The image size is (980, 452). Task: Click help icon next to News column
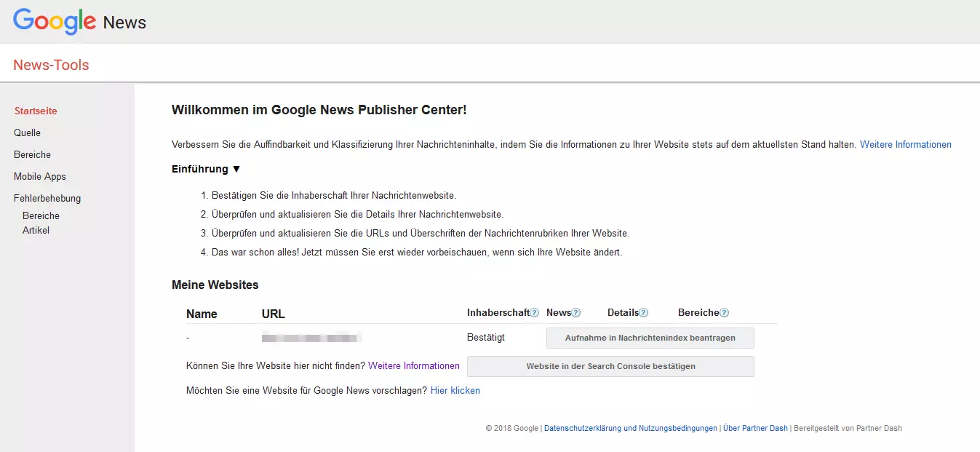point(576,313)
